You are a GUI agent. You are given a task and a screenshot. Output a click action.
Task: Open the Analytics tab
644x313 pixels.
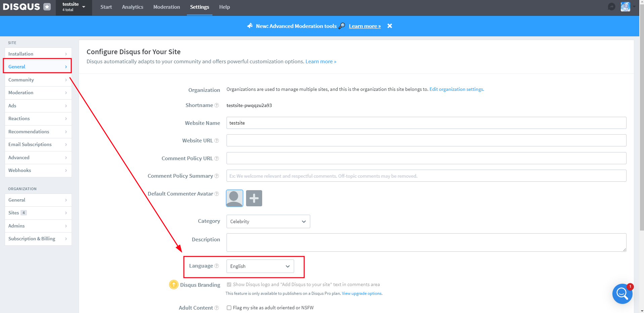[132, 7]
